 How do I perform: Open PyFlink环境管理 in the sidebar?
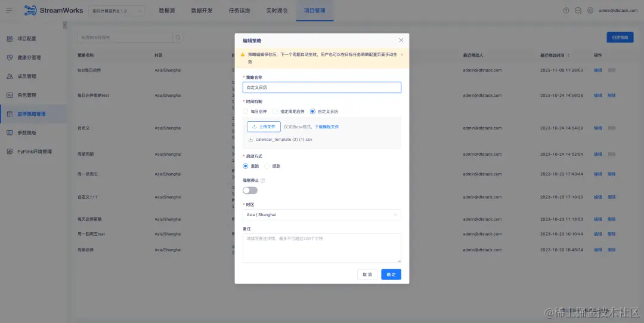click(x=33, y=152)
